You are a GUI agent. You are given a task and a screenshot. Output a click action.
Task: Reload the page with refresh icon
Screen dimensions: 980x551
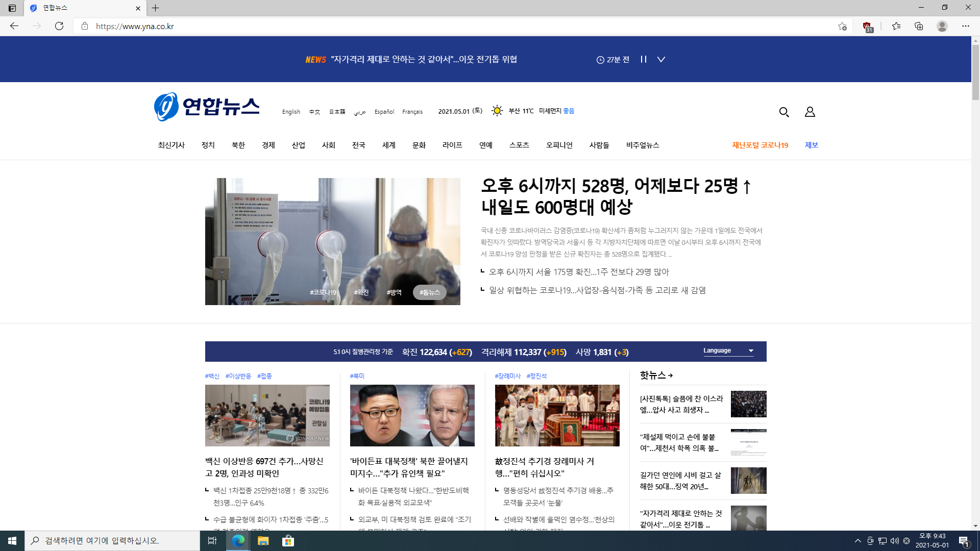point(59,26)
